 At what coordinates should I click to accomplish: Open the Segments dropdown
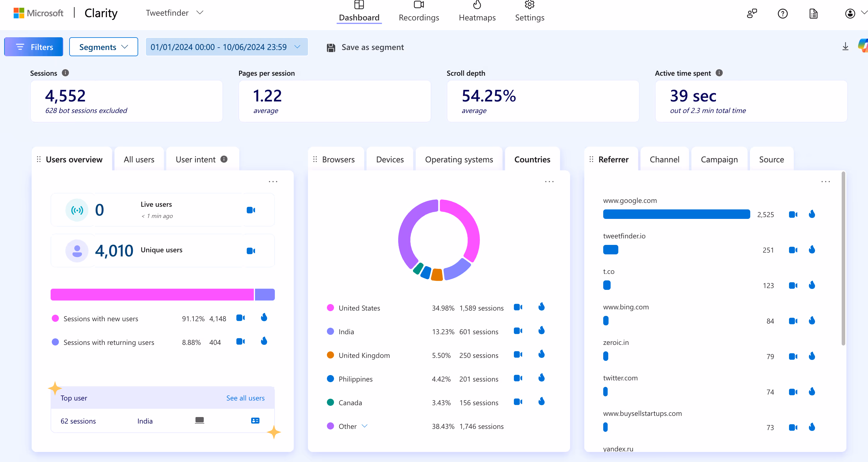pyautogui.click(x=104, y=47)
